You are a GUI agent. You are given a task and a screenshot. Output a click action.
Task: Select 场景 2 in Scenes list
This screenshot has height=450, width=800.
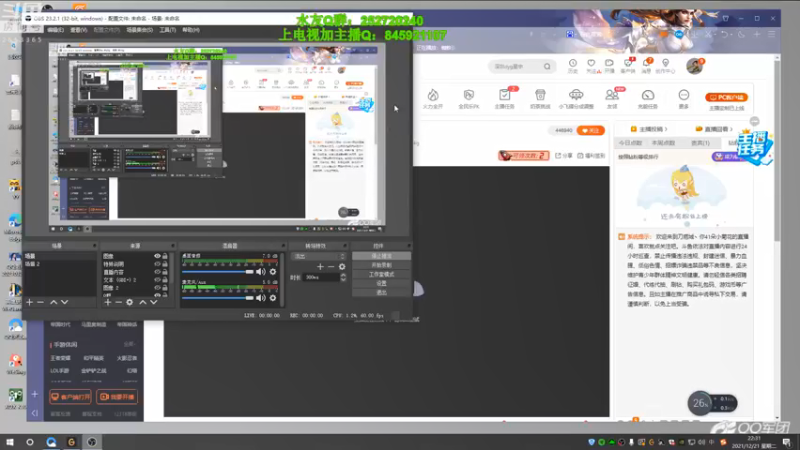pyautogui.click(x=59, y=264)
